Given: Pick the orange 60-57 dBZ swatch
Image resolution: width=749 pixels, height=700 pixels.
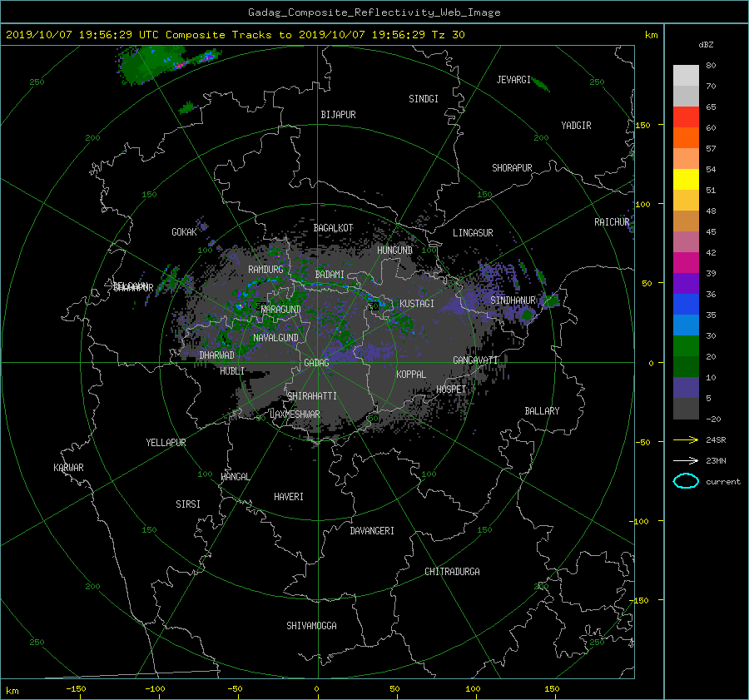Looking at the screenshot, I should [x=686, y=137].
